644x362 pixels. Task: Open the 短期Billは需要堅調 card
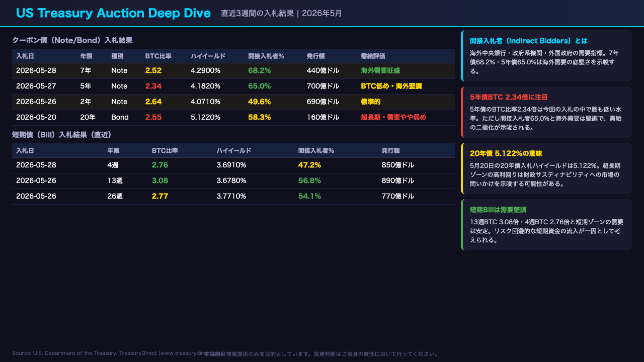point(546,225)
